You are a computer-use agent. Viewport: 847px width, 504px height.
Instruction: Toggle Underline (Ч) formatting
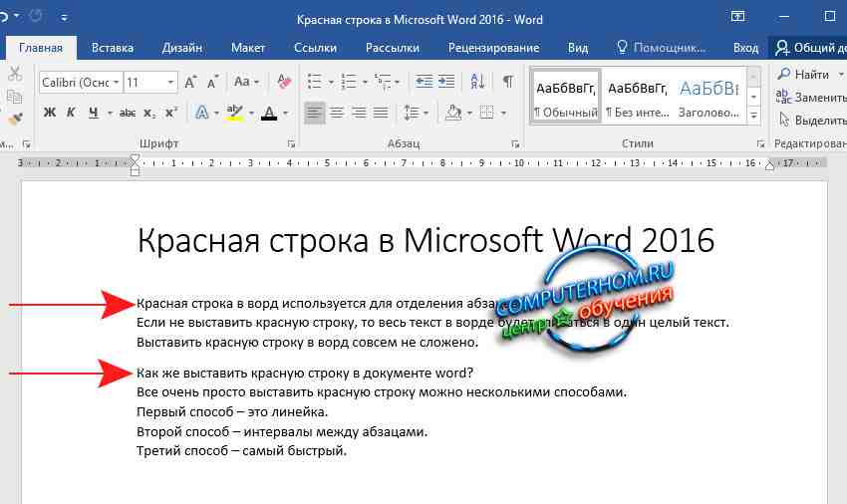click(x=94, y=113)
